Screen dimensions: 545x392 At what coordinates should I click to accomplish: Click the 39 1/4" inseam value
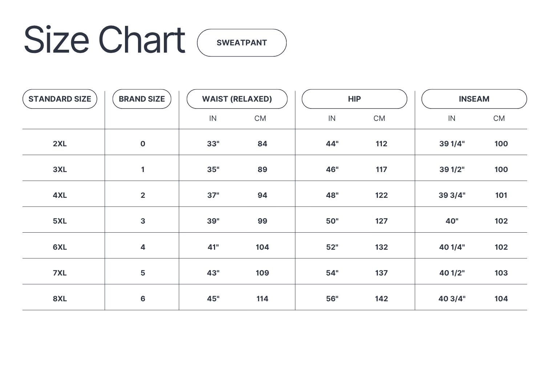click(452, 144)
